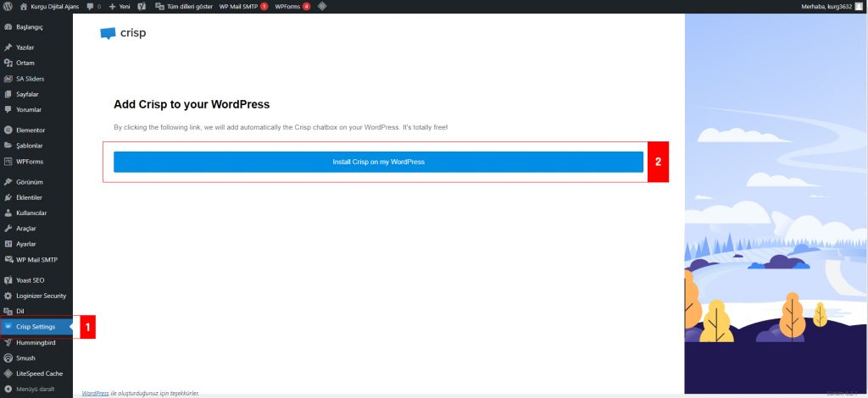Click the Yorumlar comments icon

pyautogui.click(x=8, y=109)
